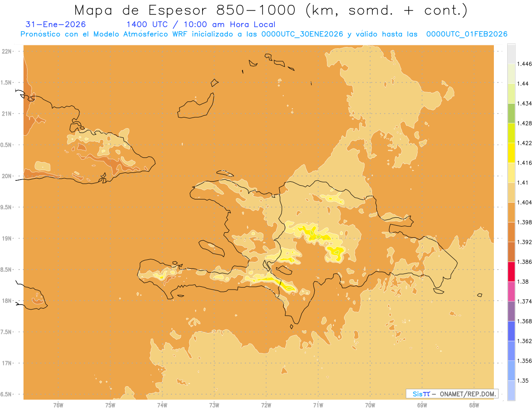Pick the pale yellow 1.41–1.416 legend swatch
This screenshot has height=411, width=532.
[x=511, y=172]
